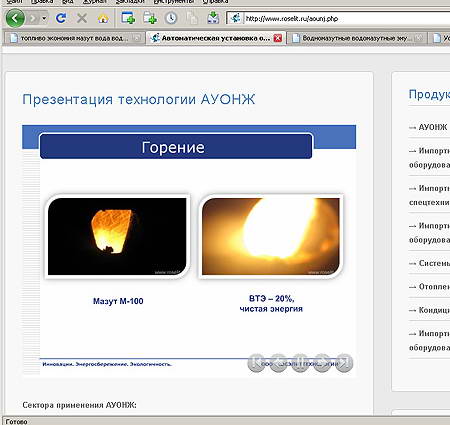Click the text 'Сектора применения АУОНЖ:'
This screenshot has height=425, width=450.
pyautogui.click(x=79, y=405)
